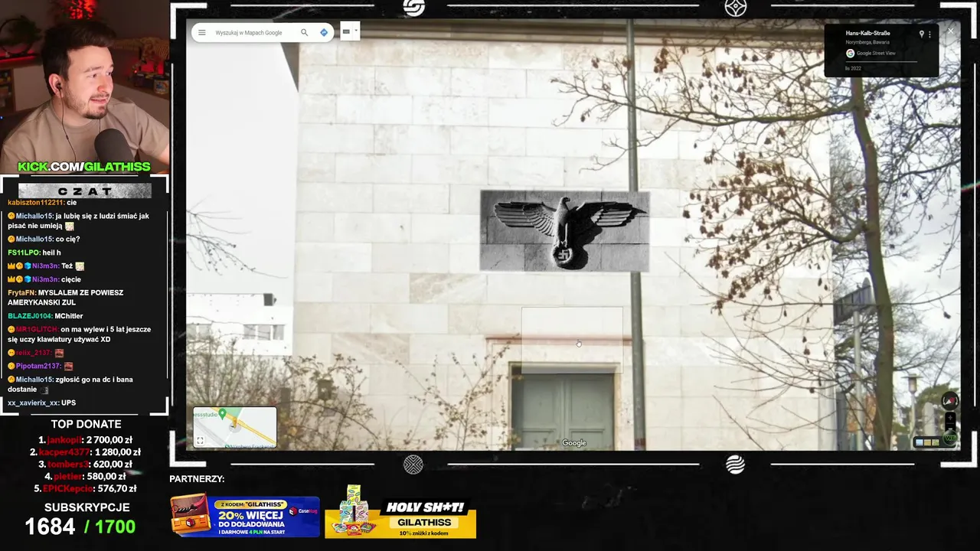Click the imagery strip thumbnails at bottom right
The image size is (980, 551).
[x=929, y=442]
